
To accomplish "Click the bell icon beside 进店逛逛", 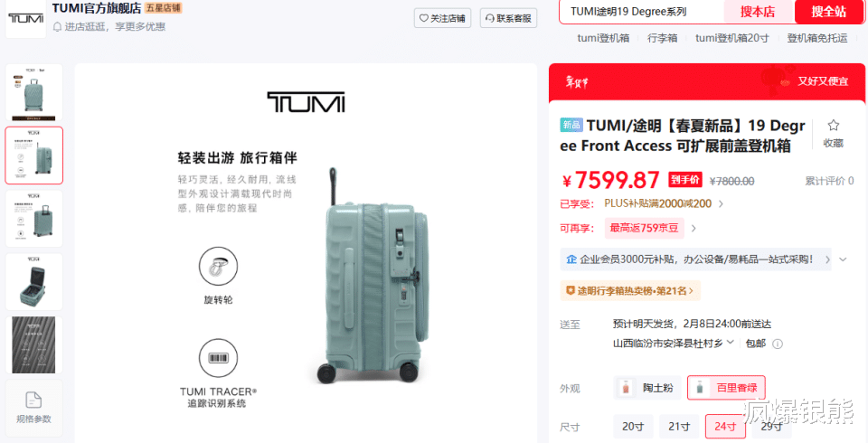I will coord(57,26).
